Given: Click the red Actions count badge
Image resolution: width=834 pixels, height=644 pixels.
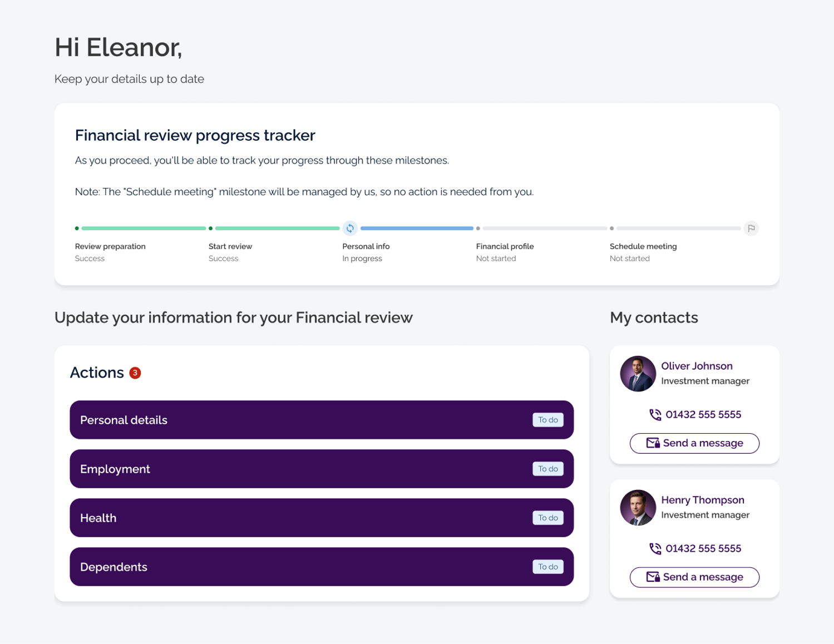Looking at the screenshot, I should click(x=135, y=373).
